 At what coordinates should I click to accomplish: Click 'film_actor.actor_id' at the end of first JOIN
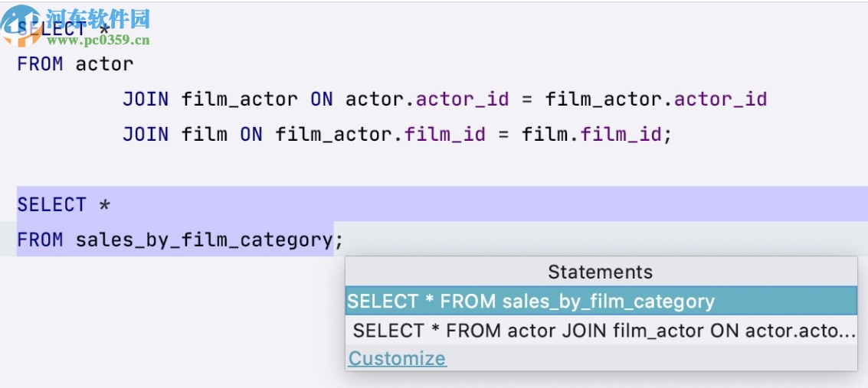(x=656, y=99)
